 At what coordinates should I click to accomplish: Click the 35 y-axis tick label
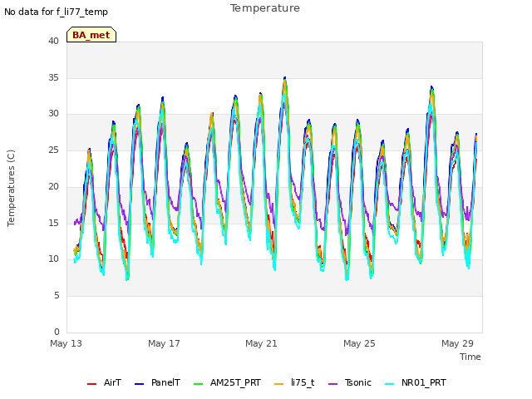tap(53, 77)
